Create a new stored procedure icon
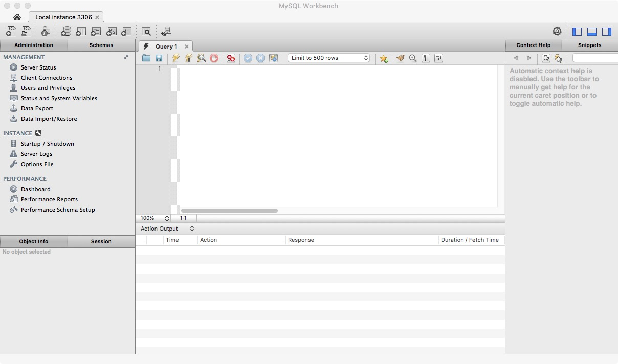The width and height of the screenshot is (618, 364). (111, 32)
